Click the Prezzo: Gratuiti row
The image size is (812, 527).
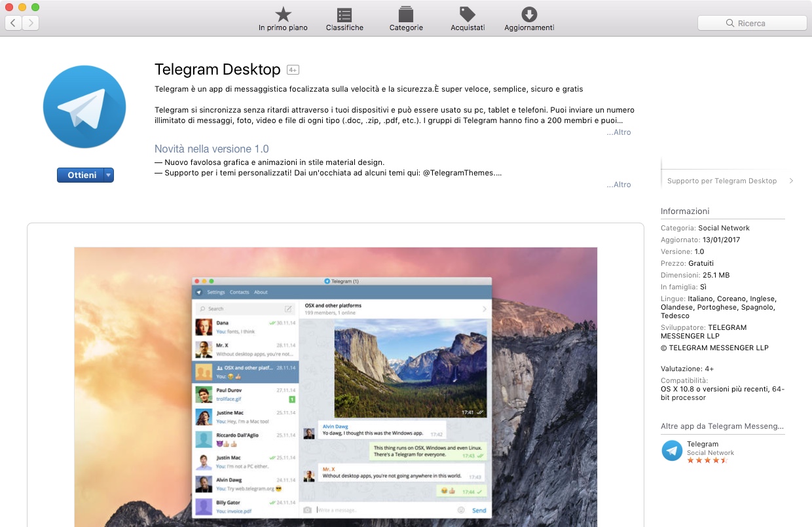[x=688, y=263]
